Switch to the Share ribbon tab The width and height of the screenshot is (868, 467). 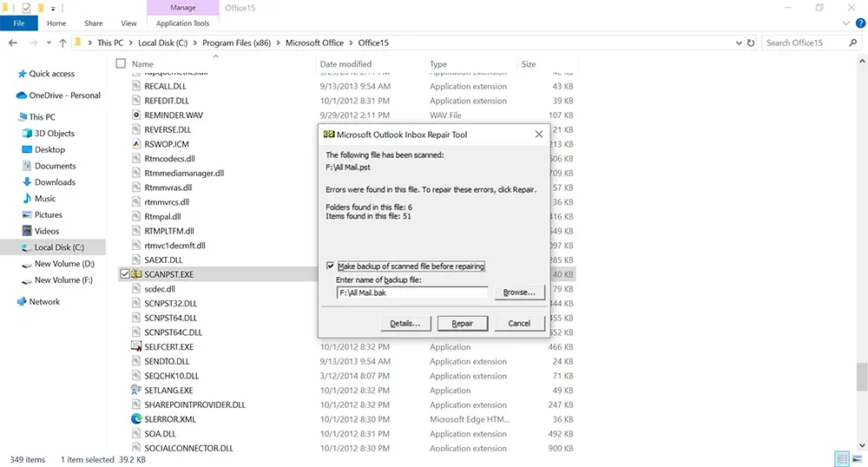tap(94, 23)
